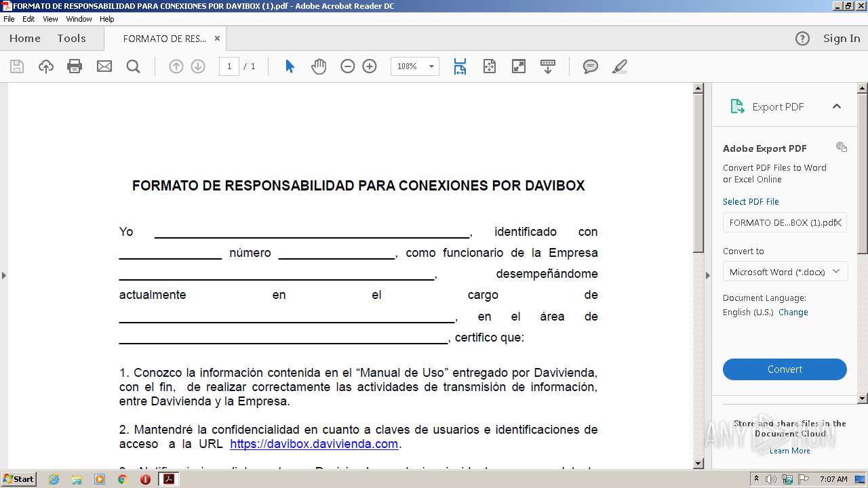Open Chrome from the taskbar
The width and height of the screenshot is (868, 488).
tap(122, 479)
